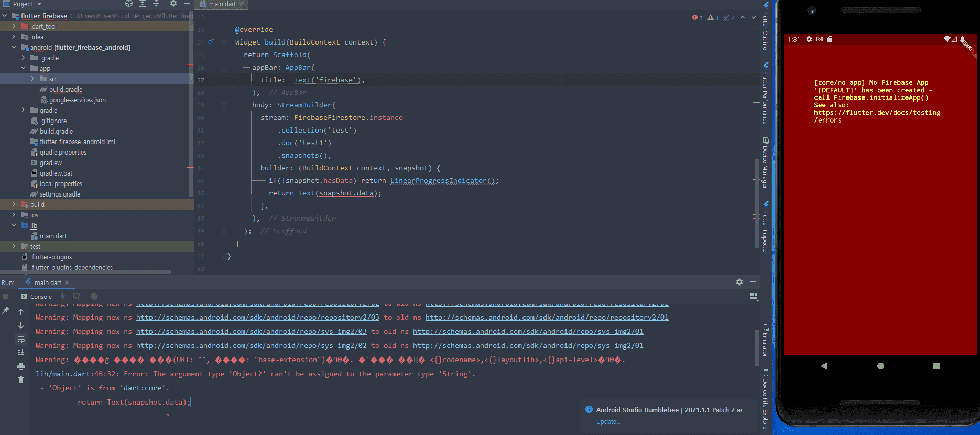Toggle the Pin Tab icon
This screenshot has width=980, height=435.
6,311
